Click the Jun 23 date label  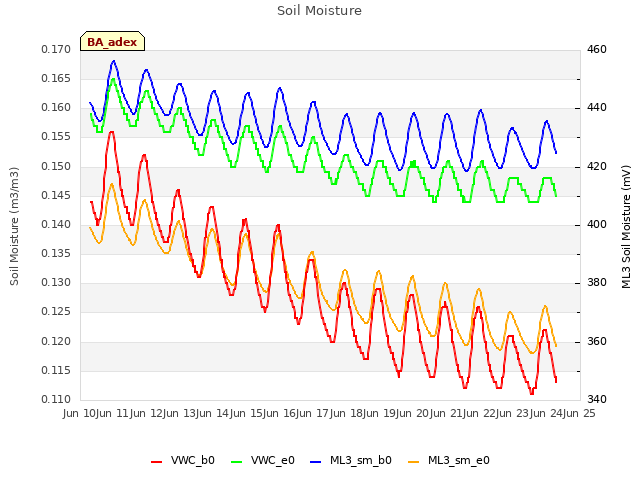513,413
